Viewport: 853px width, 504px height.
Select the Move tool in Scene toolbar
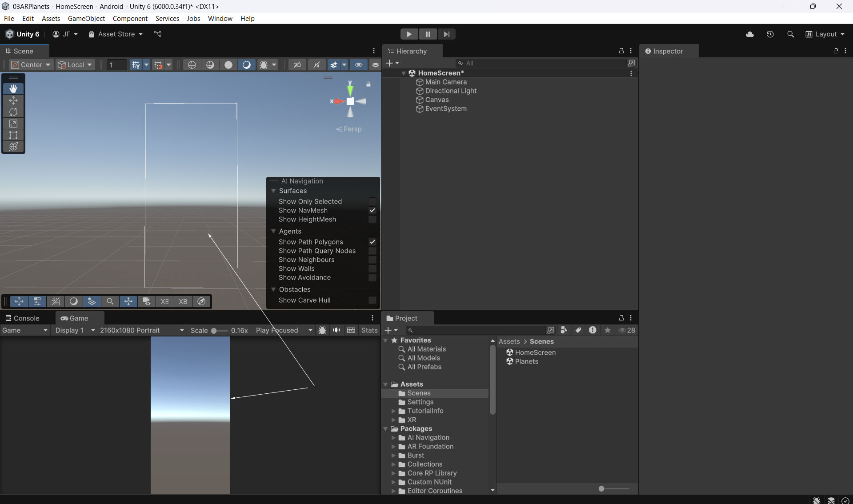coord(13,100)
